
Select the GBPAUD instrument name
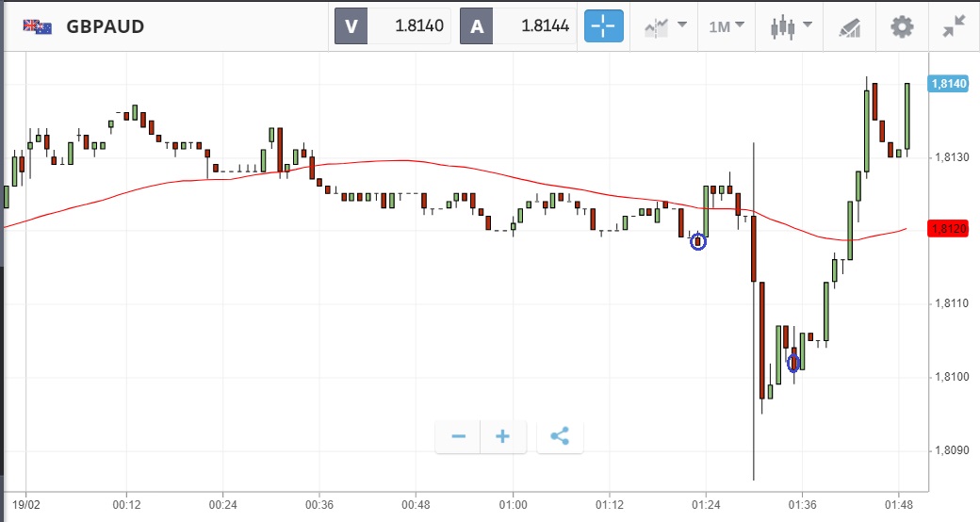click(x=106, y=26)
